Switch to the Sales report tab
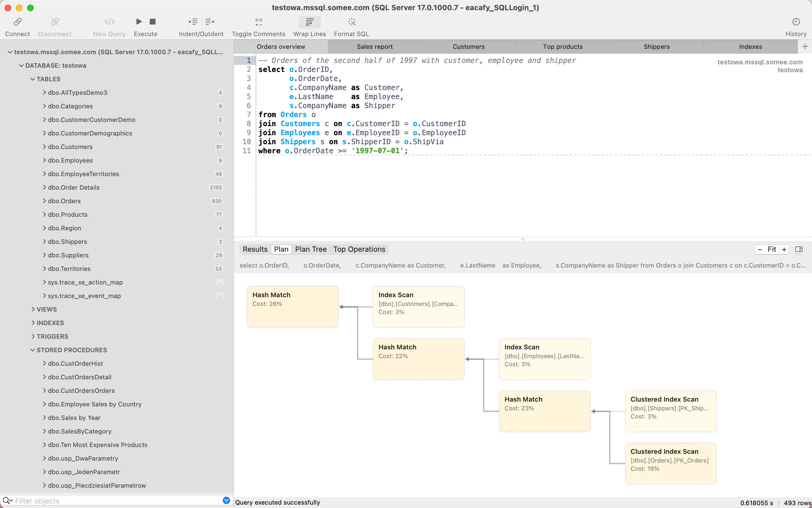This screenshot has height=508, width=812. 374,47
